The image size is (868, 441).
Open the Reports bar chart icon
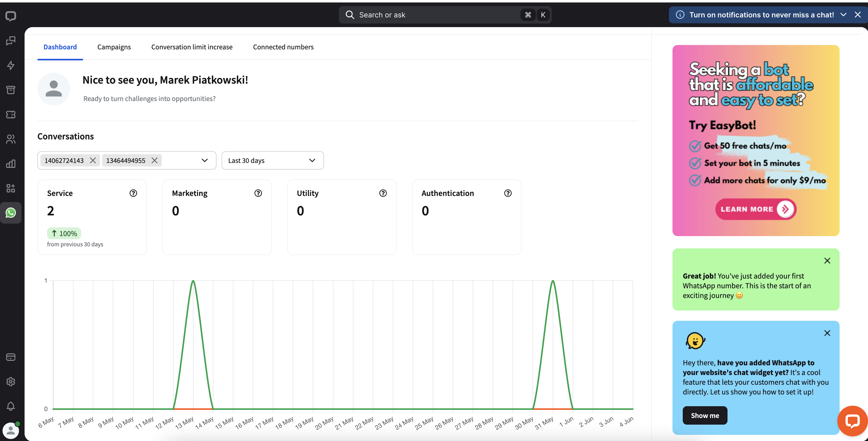pyautogui.click(x=11, y=164)
